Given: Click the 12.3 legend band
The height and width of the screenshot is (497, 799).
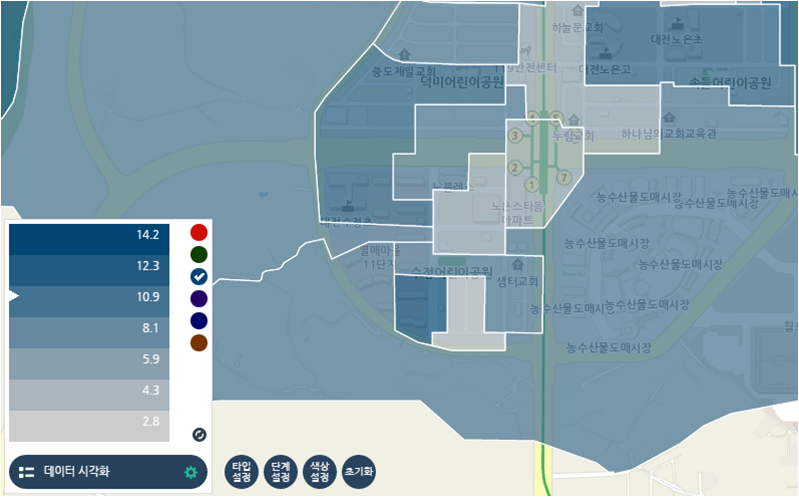Looking at the screenshot, I should [89, 270].
